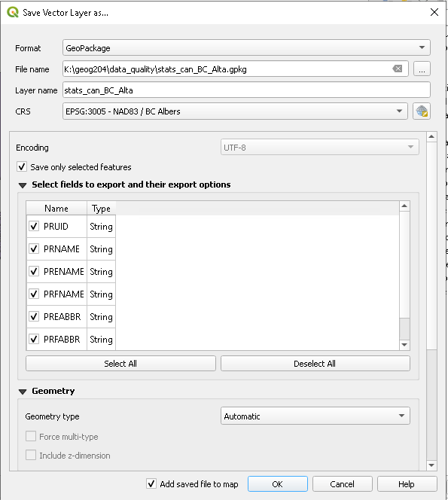The height and width of the screenshot is (500, 448).
Task: Click into the Layer name field
Action: (x=246, y=90)
